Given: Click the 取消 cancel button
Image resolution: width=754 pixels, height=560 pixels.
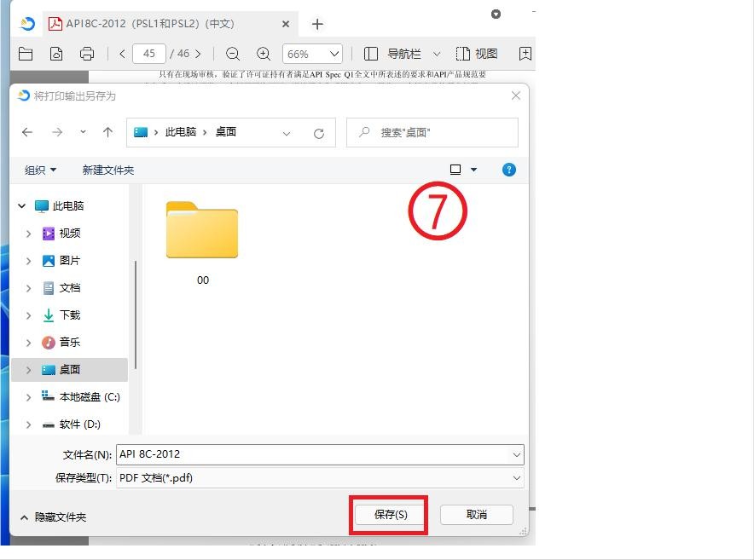Looking at the screenshot, I should (x=476, y=514).
